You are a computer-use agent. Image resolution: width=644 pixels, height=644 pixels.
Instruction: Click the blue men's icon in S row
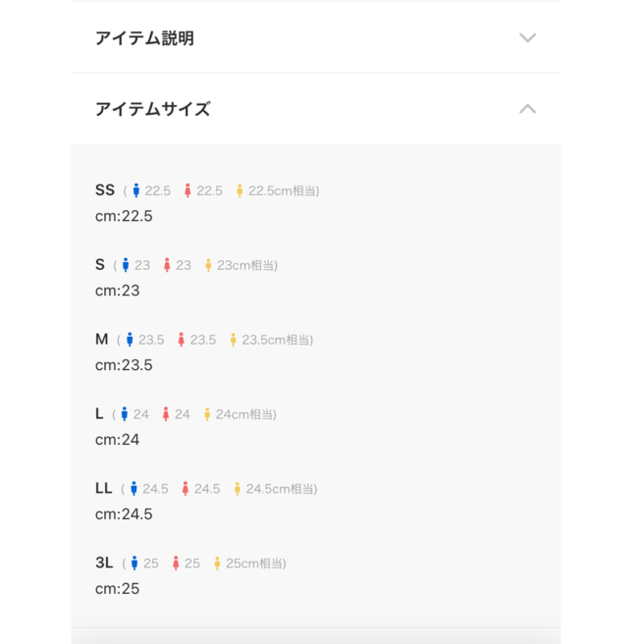point(126,265)
